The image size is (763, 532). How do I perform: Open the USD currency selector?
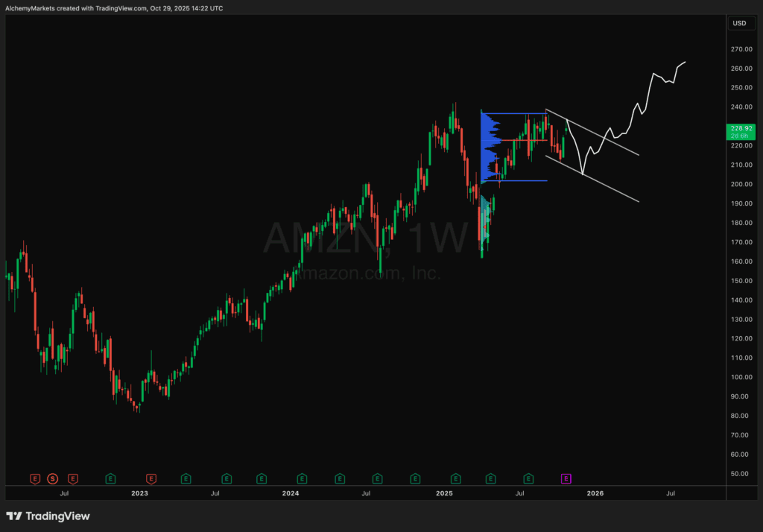(739, 23)
